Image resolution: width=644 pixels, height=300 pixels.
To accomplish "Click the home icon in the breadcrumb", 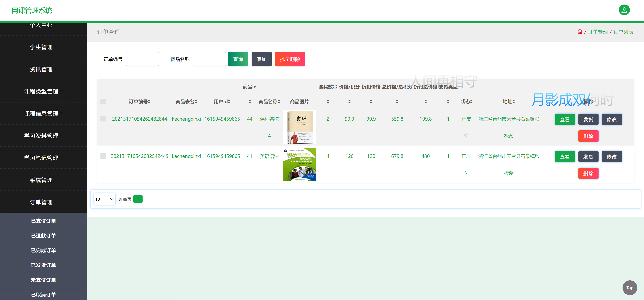I will click(580, 32).
